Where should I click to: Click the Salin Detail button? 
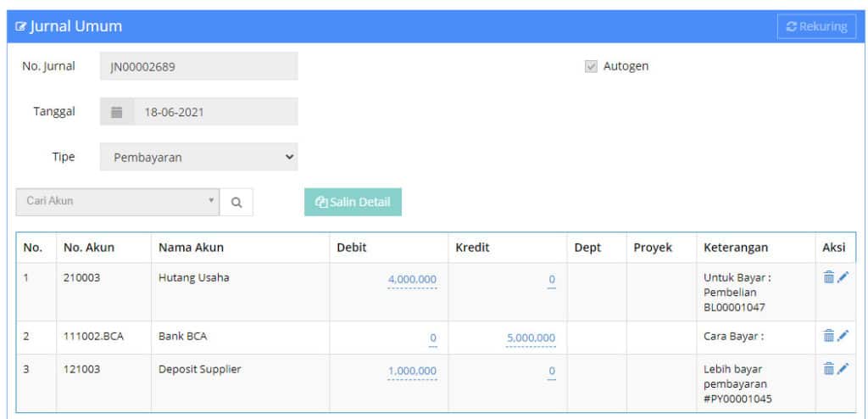353,203
